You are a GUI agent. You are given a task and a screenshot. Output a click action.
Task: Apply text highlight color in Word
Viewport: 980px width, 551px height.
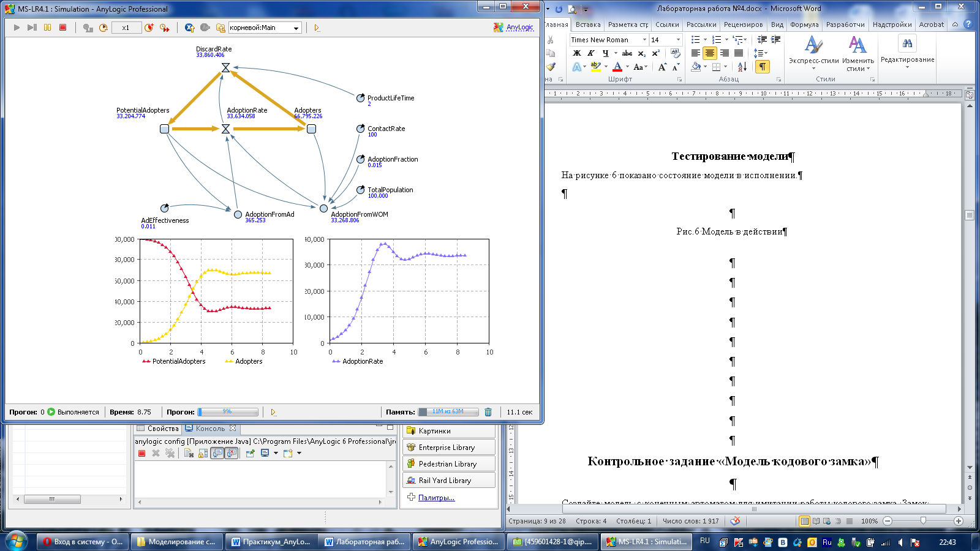[595, 67]
